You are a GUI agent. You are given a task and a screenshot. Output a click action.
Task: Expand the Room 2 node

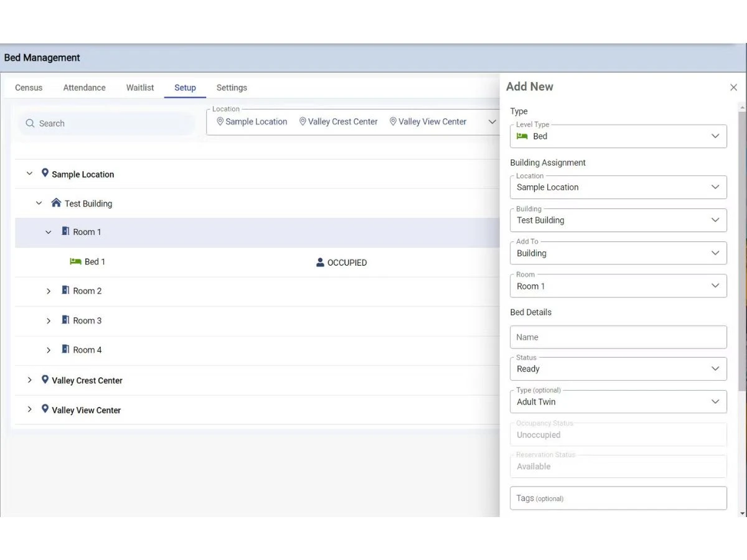[49, 291]
